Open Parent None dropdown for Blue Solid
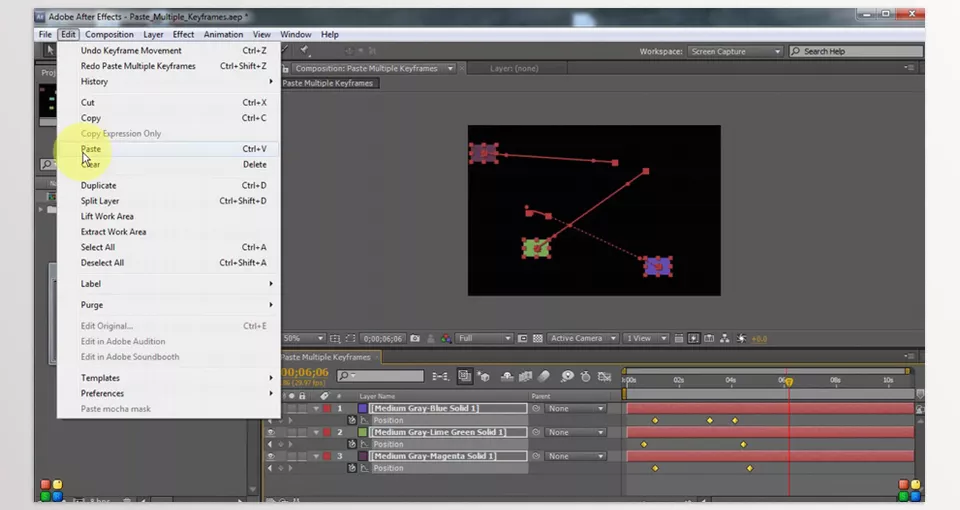Viewport: 960px width, 510px height. pos(576,408)
